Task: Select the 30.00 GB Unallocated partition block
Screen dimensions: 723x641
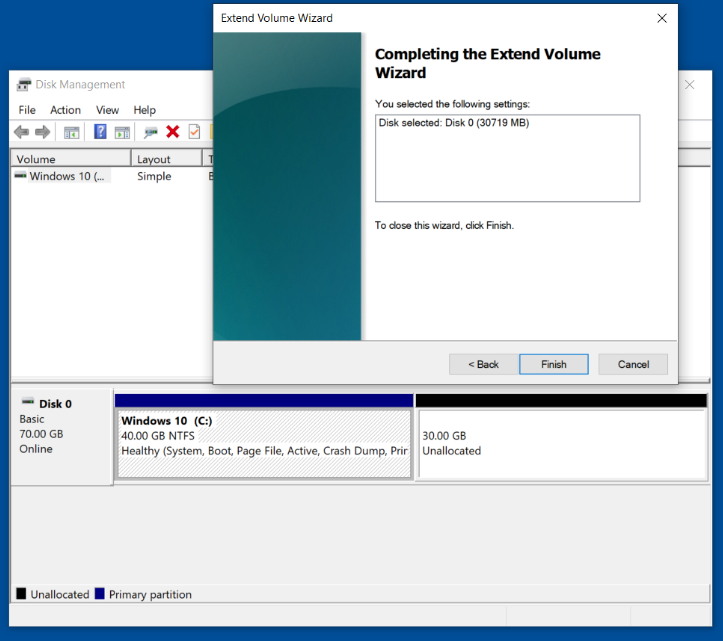Action: (x=561, y=444)
